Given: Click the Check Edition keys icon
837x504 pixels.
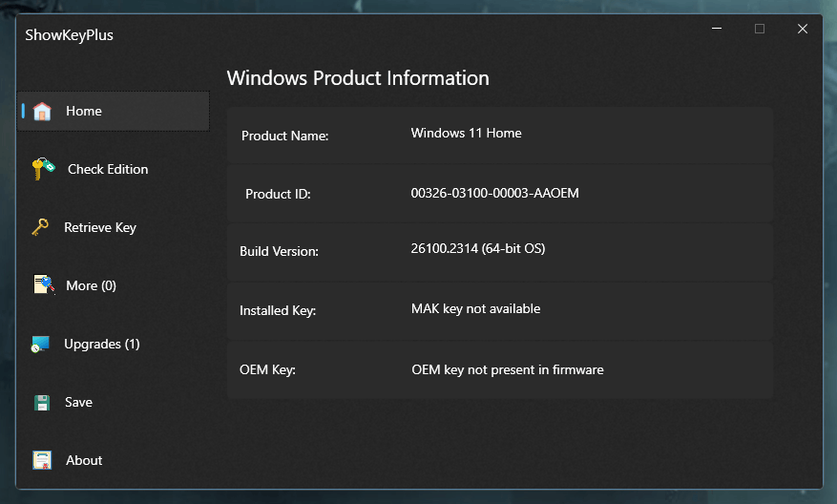Looking at the screenshot, I should [x=43, y=169].
